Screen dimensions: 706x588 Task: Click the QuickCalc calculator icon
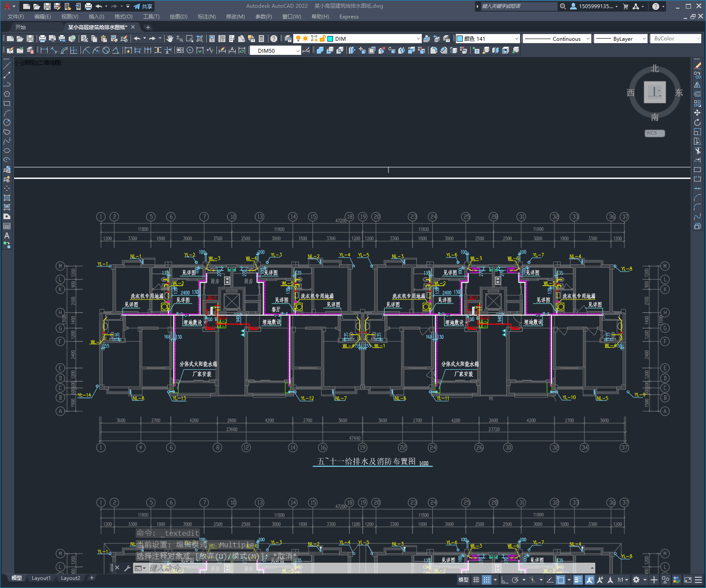[261, 39]
